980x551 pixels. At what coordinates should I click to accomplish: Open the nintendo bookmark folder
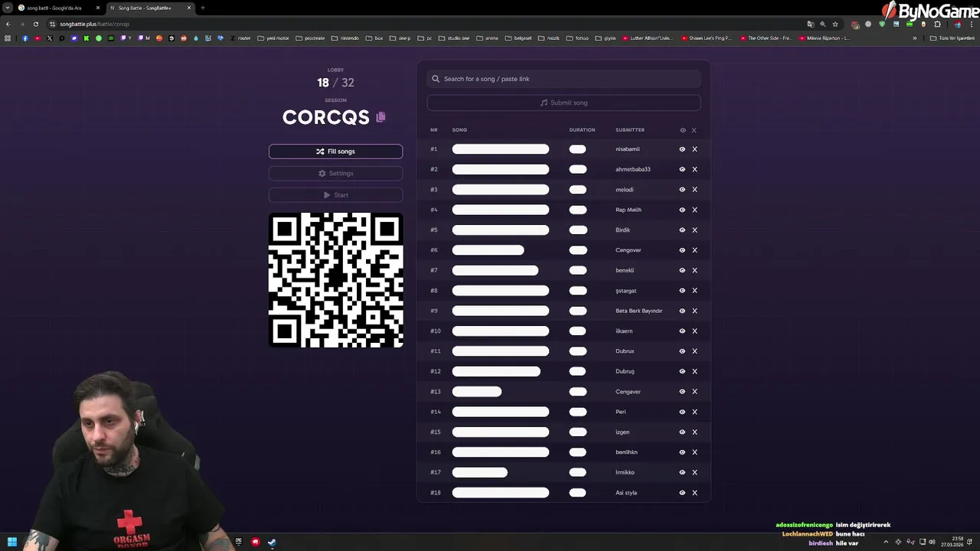(x=345, y=37)
